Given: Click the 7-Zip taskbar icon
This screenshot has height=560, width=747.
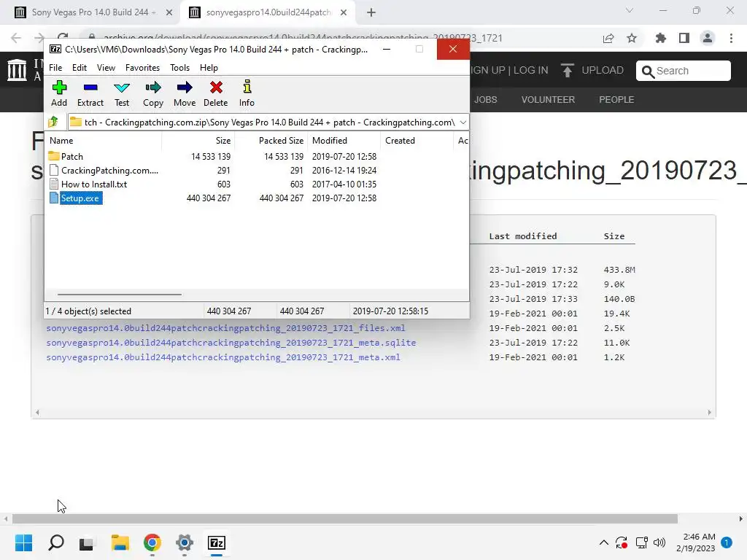Looking at the screenshot, I should click(x=217, y=542).
